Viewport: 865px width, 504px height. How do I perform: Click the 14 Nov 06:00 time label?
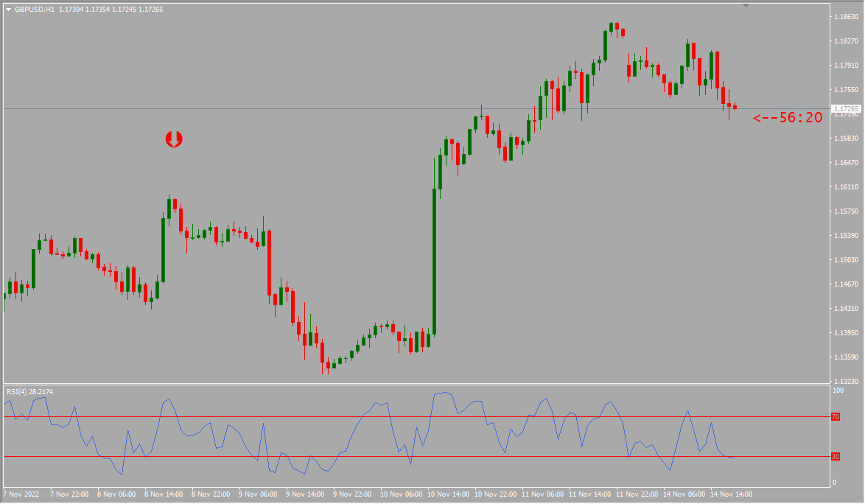pos(684,494)
